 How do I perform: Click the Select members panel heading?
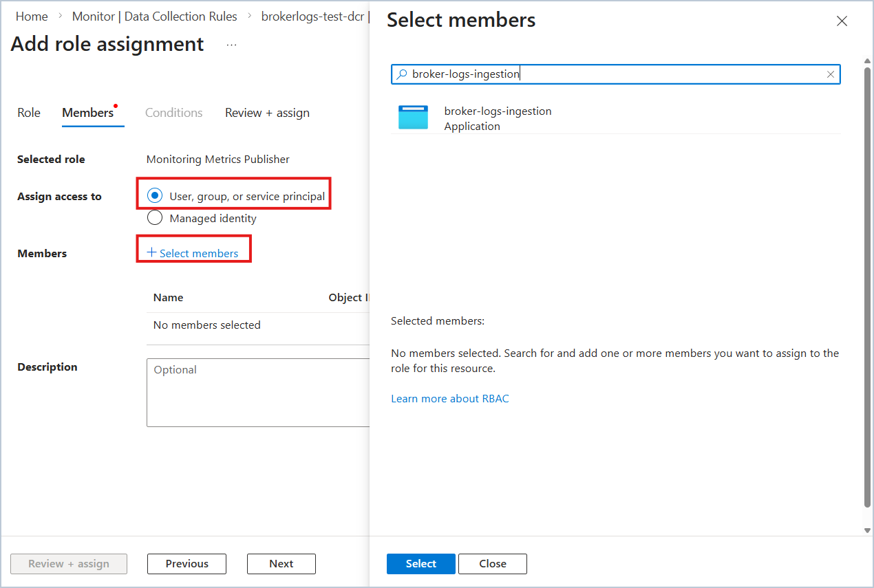[x=461, y=20]
